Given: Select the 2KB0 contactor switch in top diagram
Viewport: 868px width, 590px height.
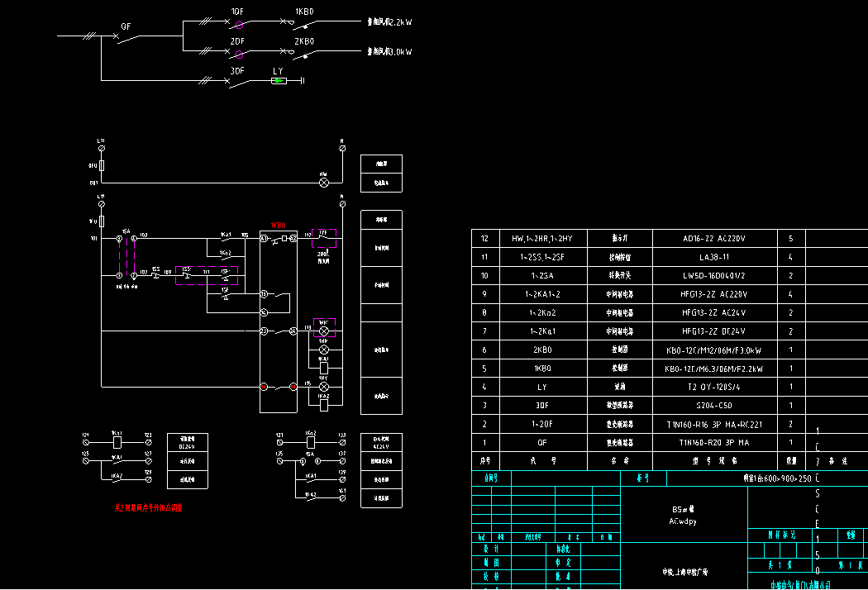Looking at the screenshot, I should (x=305, y=52).
